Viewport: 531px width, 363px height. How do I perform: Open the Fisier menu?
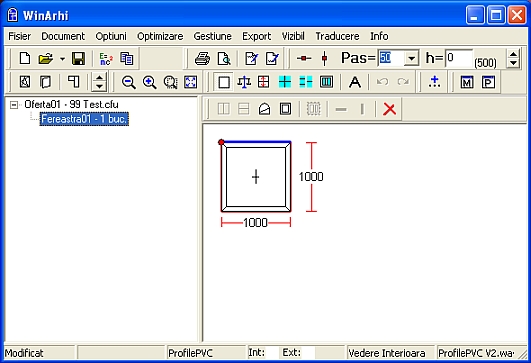point(20,36)
